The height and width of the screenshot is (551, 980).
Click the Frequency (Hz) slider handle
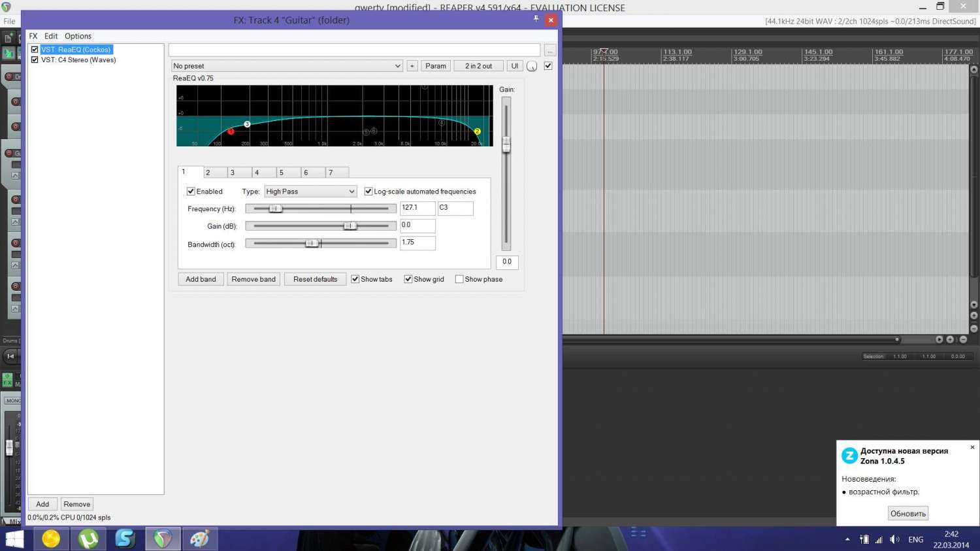(x=276, y=209)
